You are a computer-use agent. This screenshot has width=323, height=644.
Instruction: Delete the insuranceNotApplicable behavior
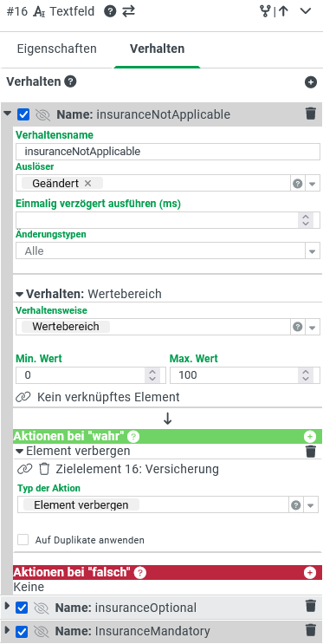311,114
